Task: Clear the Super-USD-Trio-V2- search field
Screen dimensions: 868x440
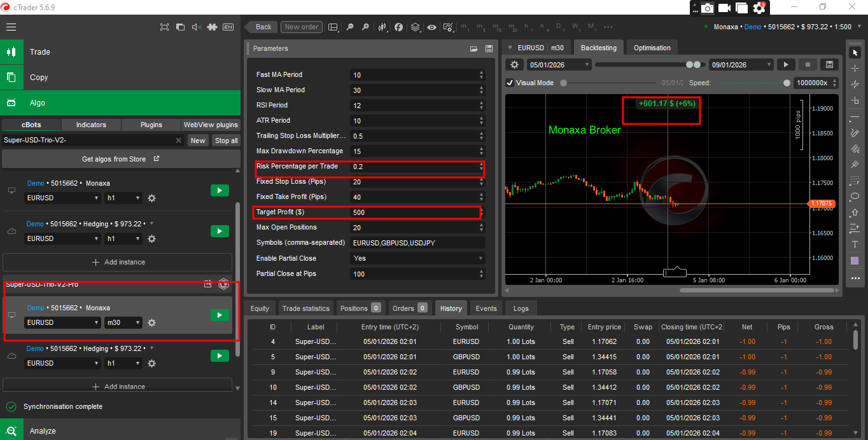Action: (179, 141)
